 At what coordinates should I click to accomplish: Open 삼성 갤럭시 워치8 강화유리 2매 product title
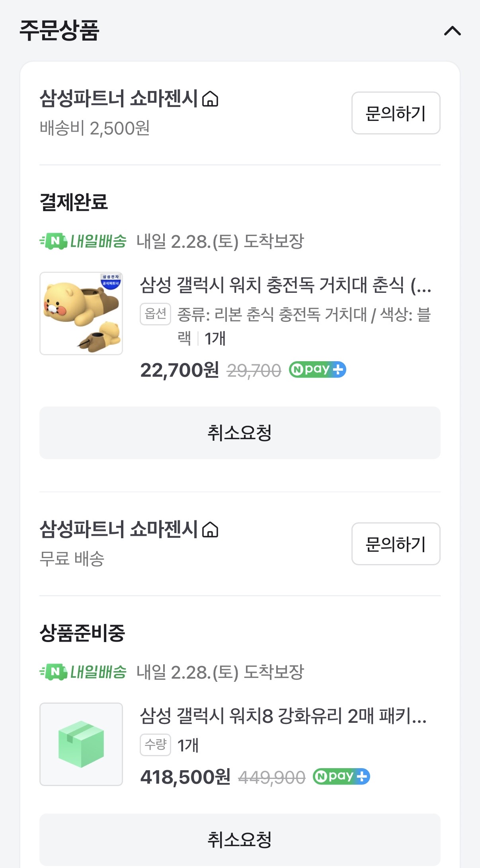283,716
